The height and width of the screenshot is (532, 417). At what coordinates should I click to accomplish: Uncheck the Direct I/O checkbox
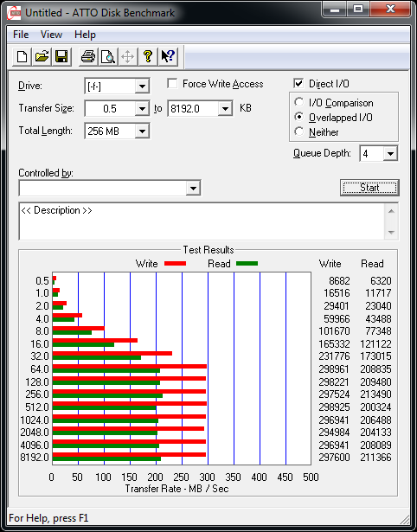298,83
